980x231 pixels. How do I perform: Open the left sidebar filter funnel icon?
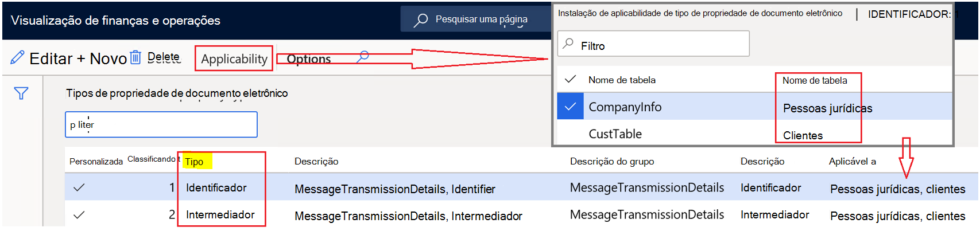click(x=21, y=93)
